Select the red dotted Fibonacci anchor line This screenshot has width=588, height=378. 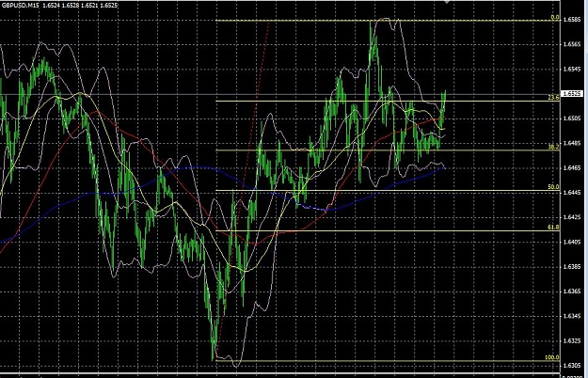(x=243, y=189)
